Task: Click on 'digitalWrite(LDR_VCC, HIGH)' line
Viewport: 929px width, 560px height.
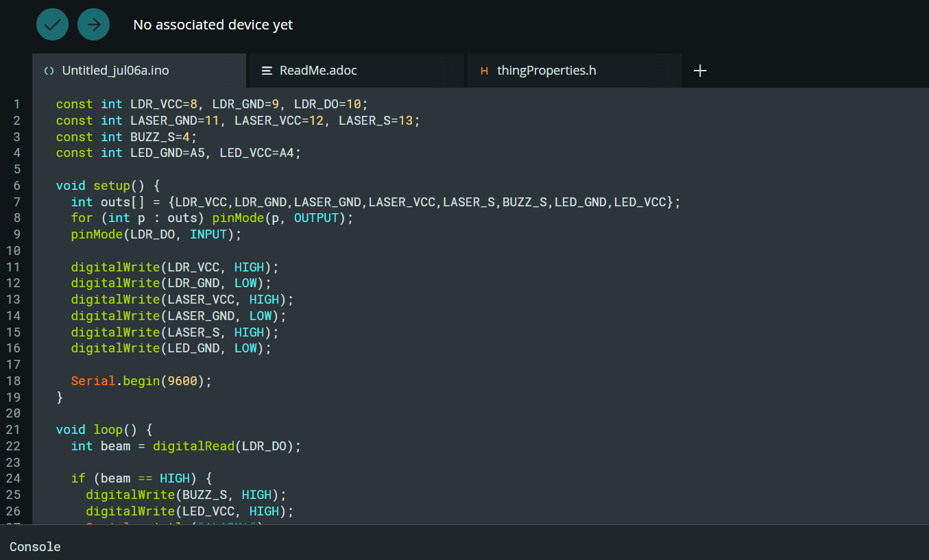Action: 175,267
